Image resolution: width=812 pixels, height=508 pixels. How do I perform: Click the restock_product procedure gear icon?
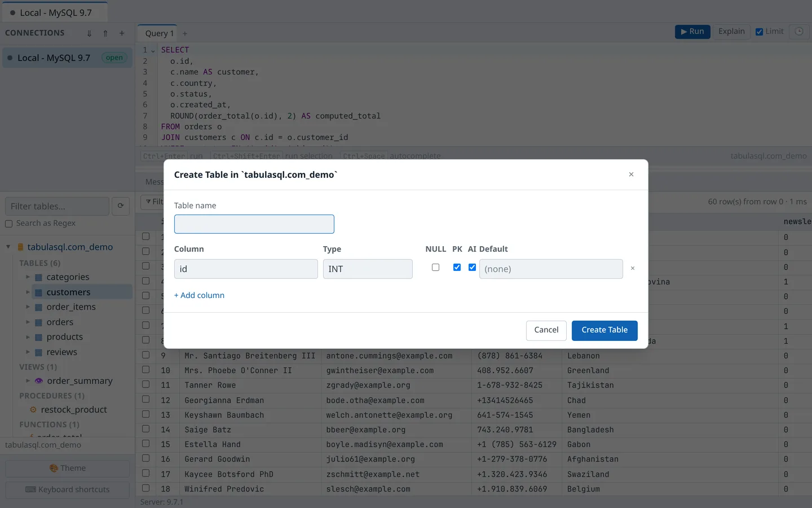click(33, 410)
